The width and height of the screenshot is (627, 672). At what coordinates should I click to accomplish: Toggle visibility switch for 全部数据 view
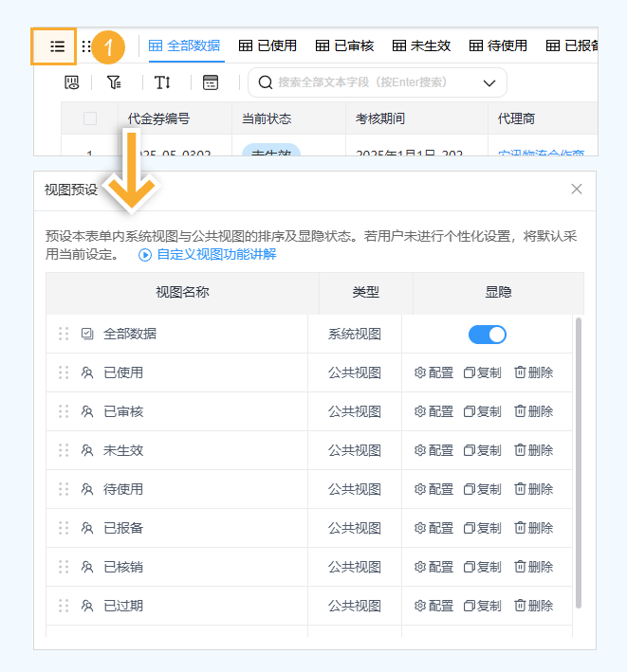point(487,334)
